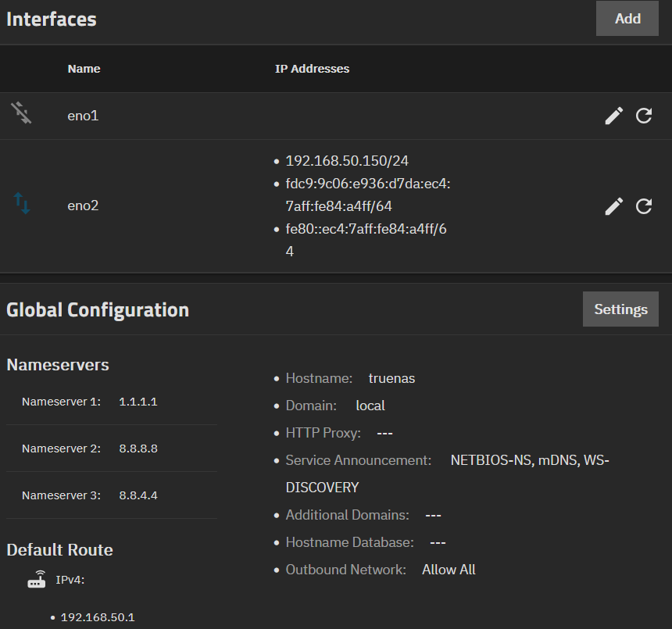Reset the eno1 interface configuration
The height and width of the screenshot is (629, 672).
click(x=644, y=116)
